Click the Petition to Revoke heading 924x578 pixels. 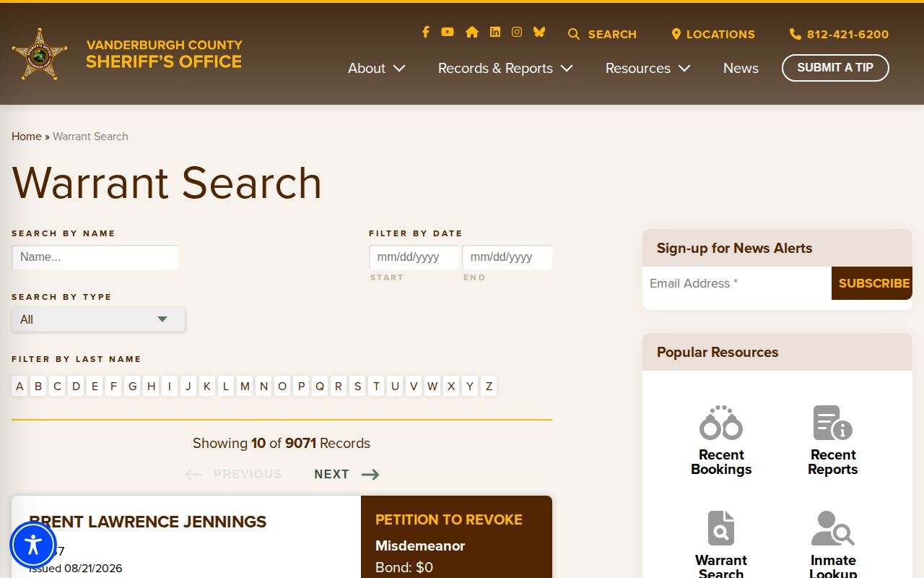[449, 519]
